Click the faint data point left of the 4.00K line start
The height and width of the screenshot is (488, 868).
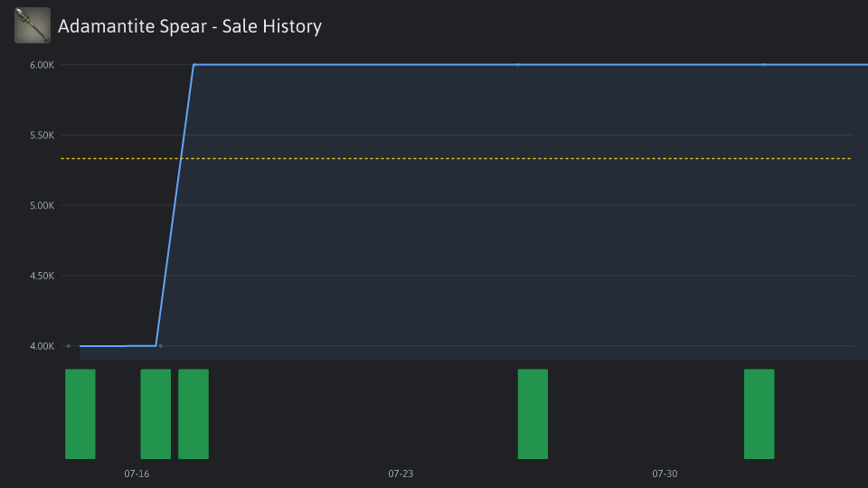tap(69, 346)
